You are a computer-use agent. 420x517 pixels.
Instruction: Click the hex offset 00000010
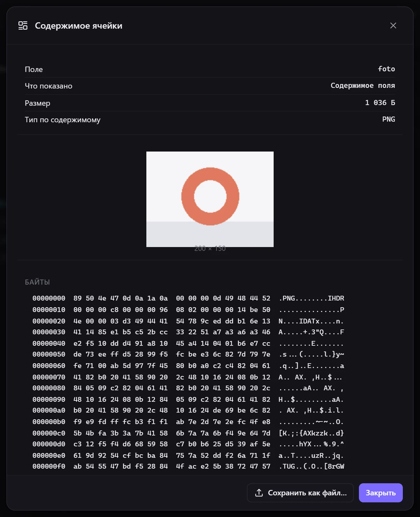pyautogui.click(x=49, y=310)
